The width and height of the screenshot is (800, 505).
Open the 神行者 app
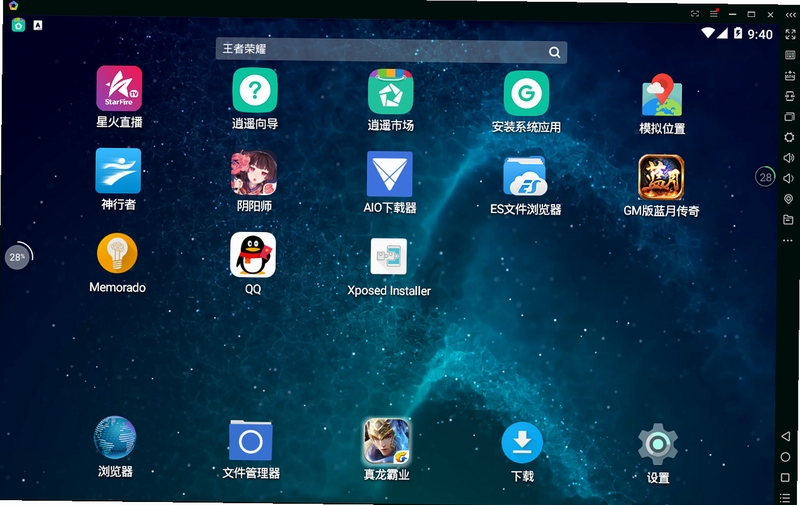point(118,171)
